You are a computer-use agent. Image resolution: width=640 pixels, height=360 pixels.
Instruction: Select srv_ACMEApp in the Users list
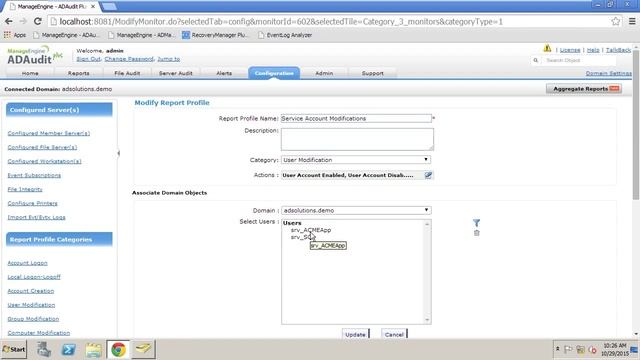click(311, 230)
